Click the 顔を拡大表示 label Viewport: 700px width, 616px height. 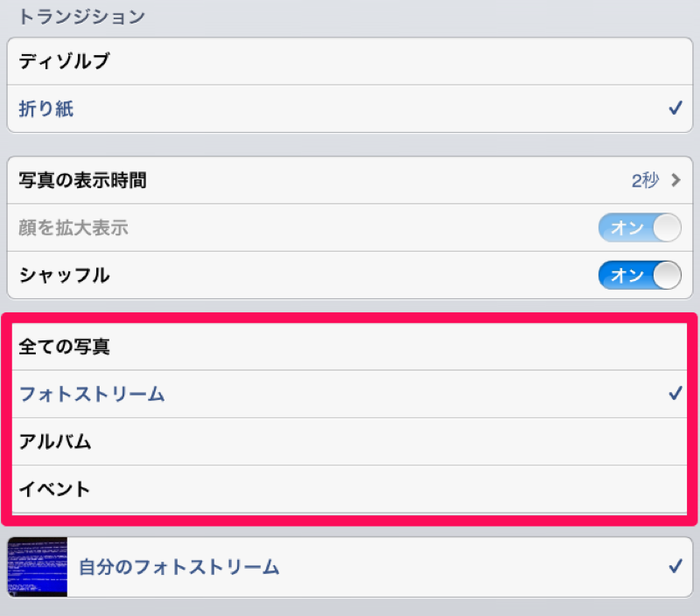73,227
